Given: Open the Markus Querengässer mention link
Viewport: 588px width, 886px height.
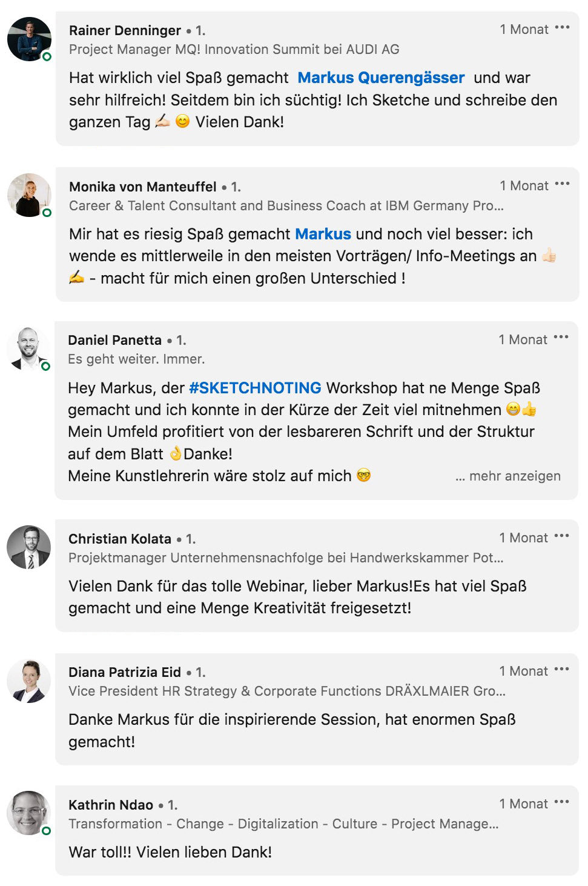Looking at the screenshot, I should pyautogui.click(x=381, y=78).
